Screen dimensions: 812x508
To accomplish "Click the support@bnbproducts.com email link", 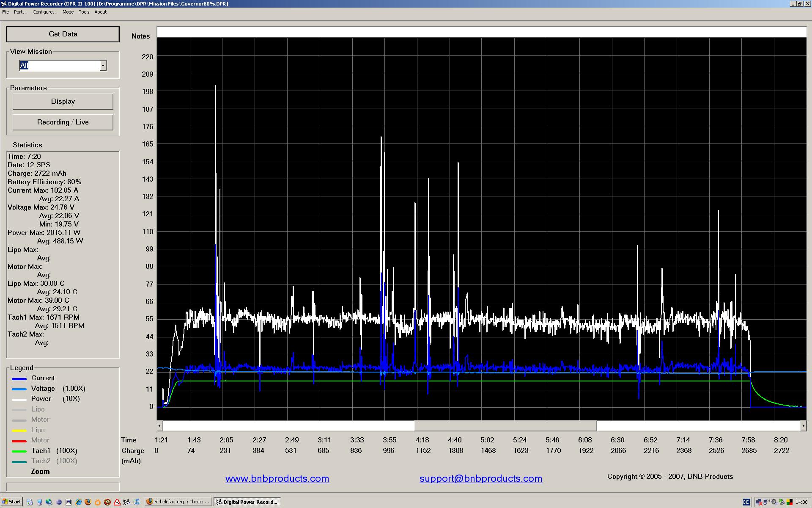I will (x=481, y=478).
